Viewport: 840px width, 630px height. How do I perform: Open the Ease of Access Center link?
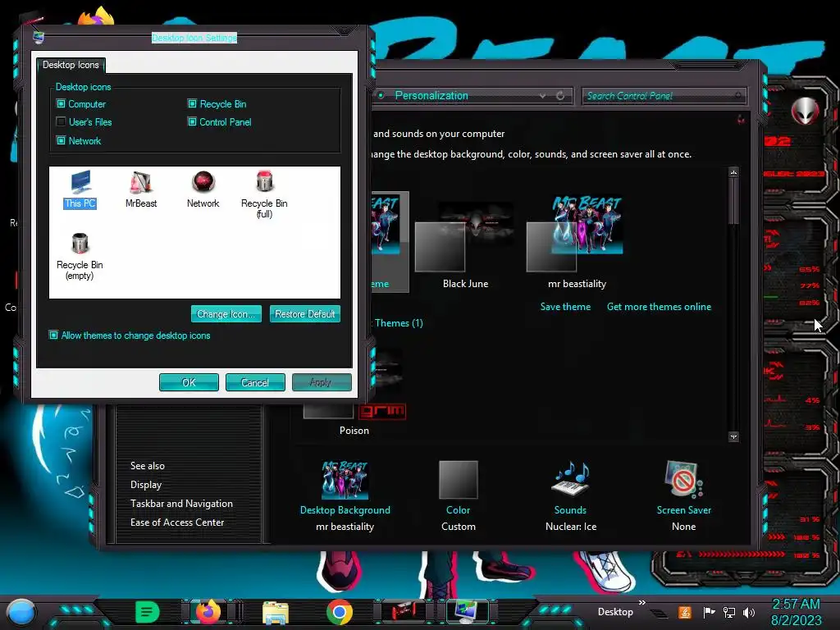177,523
